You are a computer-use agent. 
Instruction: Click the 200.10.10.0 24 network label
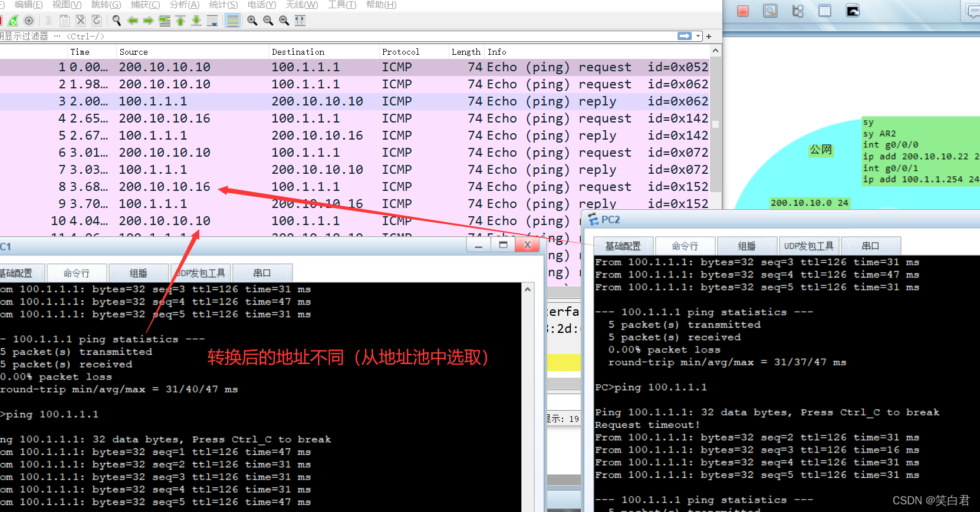(x=810, y=203)
